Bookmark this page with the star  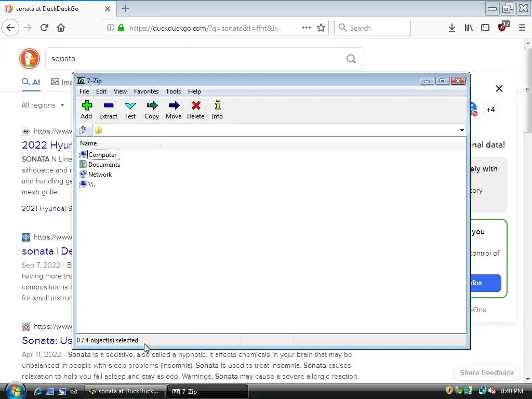tap(321, 28)
